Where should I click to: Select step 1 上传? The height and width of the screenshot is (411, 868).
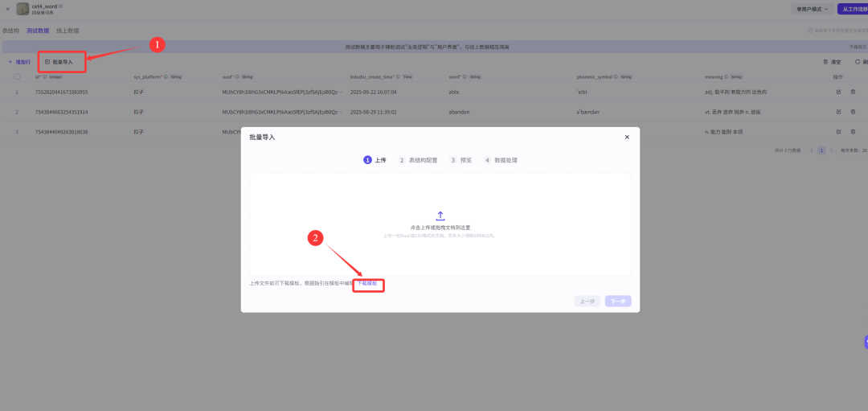click(x=375, y=160)
